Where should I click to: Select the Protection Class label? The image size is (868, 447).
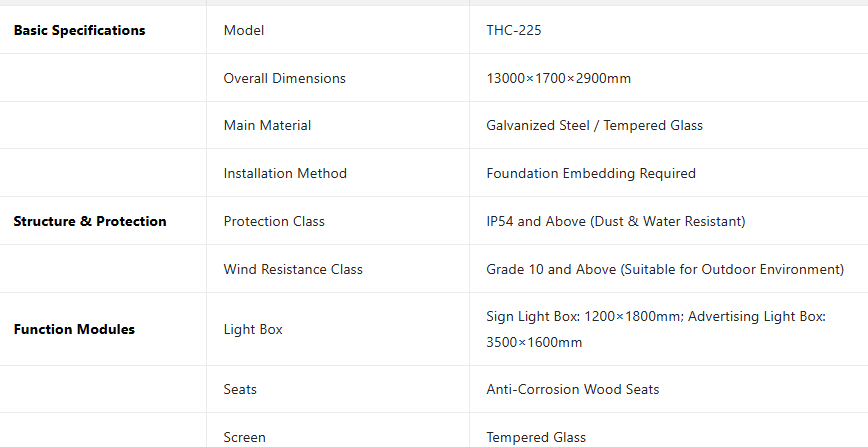tap(274, 221)
